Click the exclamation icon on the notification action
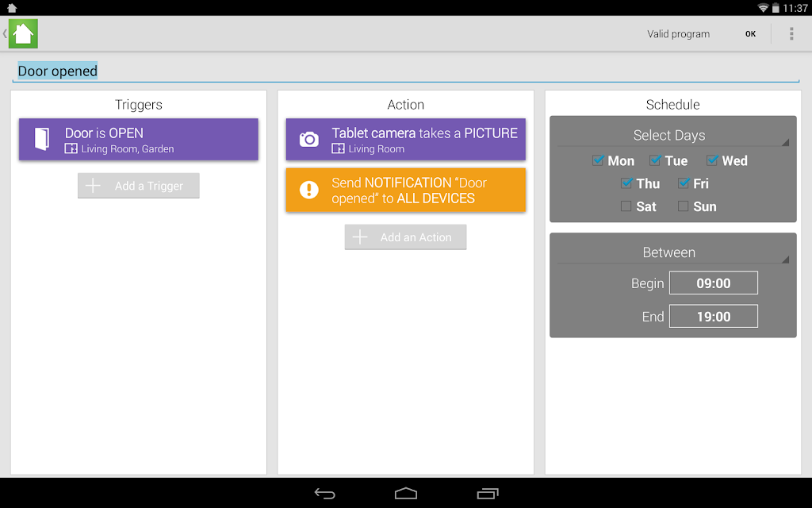 [x=309, y=190]
